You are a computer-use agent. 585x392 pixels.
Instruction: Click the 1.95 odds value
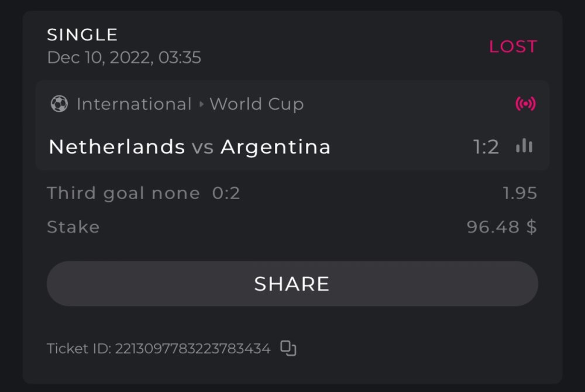(x=520, y=193)
